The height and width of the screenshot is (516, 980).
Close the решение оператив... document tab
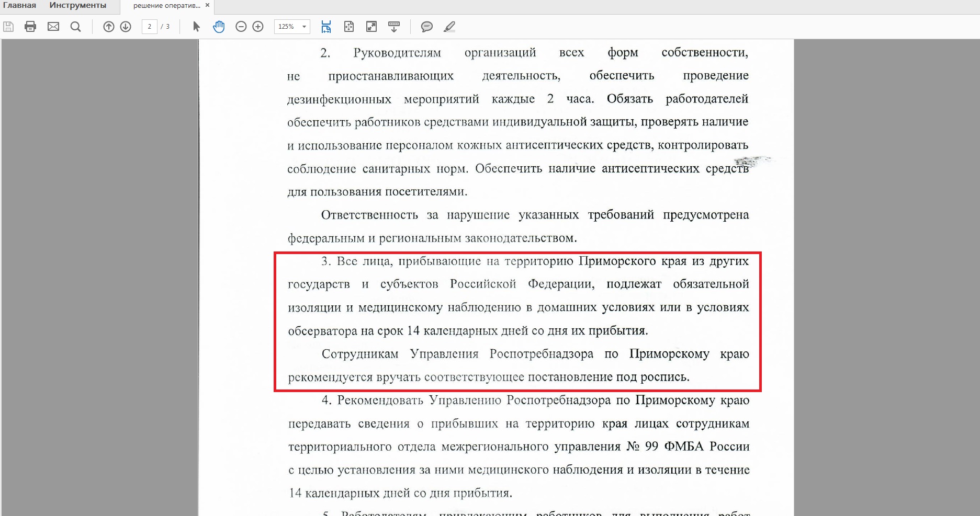coord(207,5)
